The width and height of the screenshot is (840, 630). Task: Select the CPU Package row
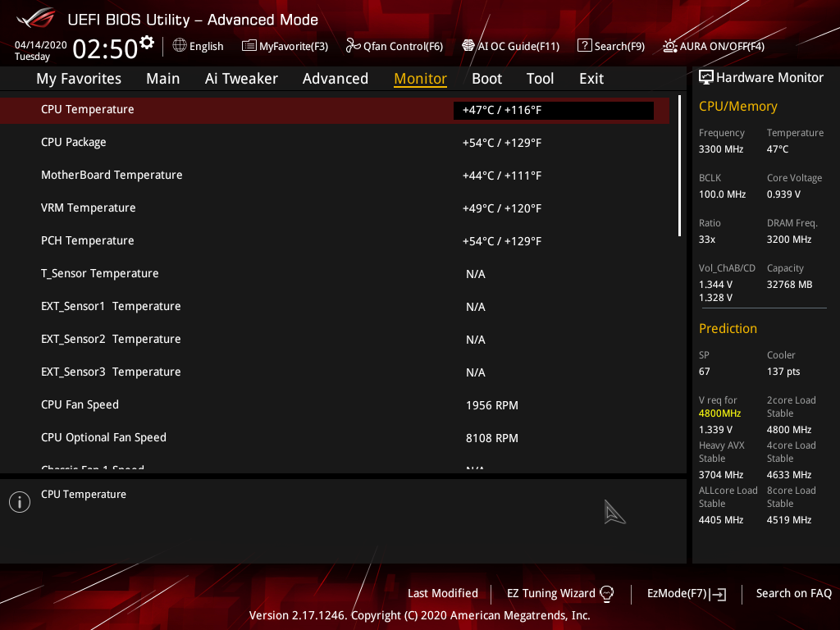point(335,143)
